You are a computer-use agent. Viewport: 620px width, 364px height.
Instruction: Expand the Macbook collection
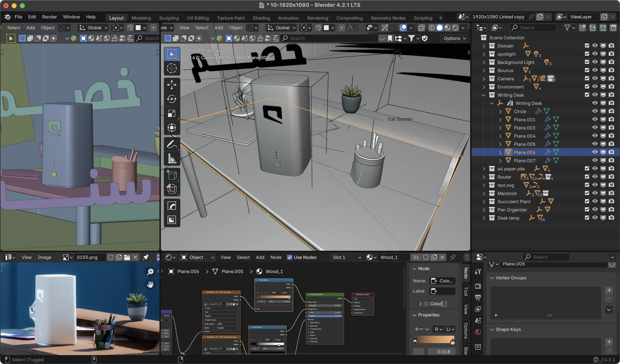(x=484, y=193)
